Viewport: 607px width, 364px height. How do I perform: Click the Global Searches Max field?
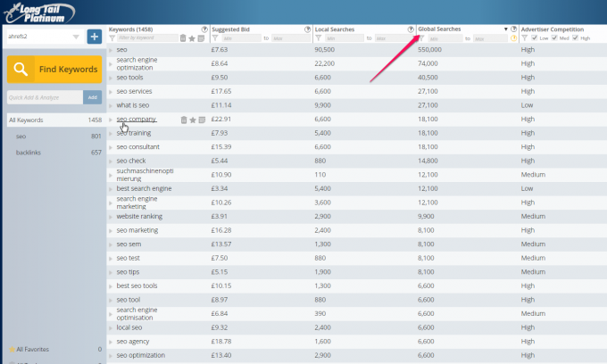(x=490, y=38)
